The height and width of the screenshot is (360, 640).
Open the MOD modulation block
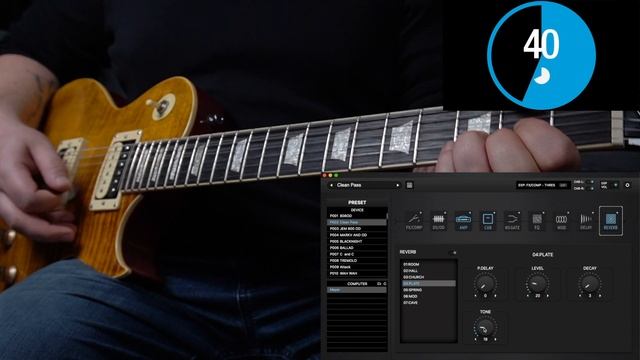562,221
